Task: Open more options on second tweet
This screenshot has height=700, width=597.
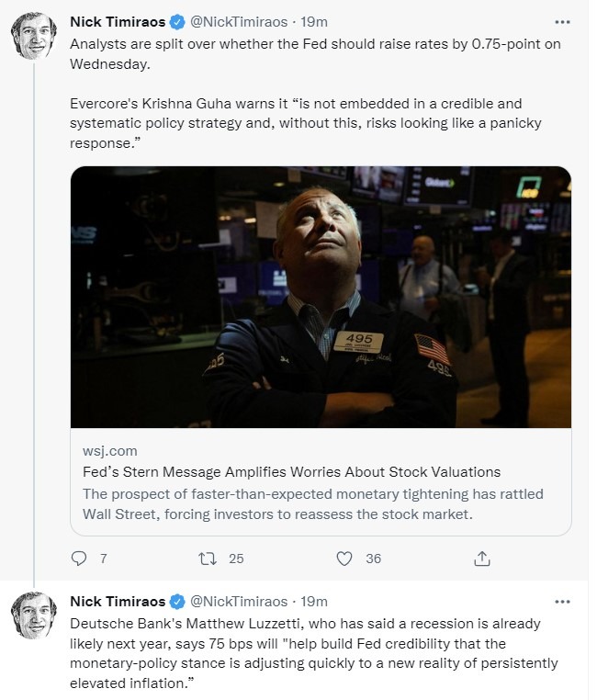Action: (563, 602)
